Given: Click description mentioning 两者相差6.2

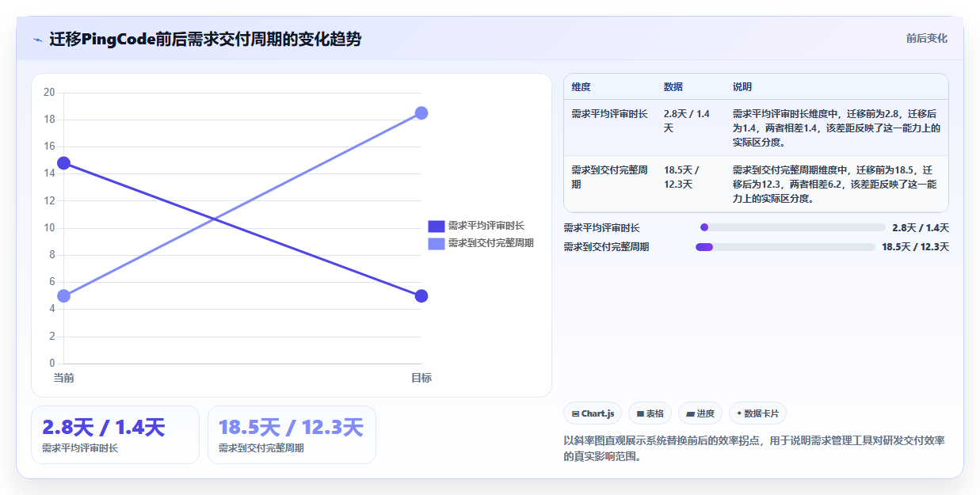Looking at the screenshot, I should (837, 184).
